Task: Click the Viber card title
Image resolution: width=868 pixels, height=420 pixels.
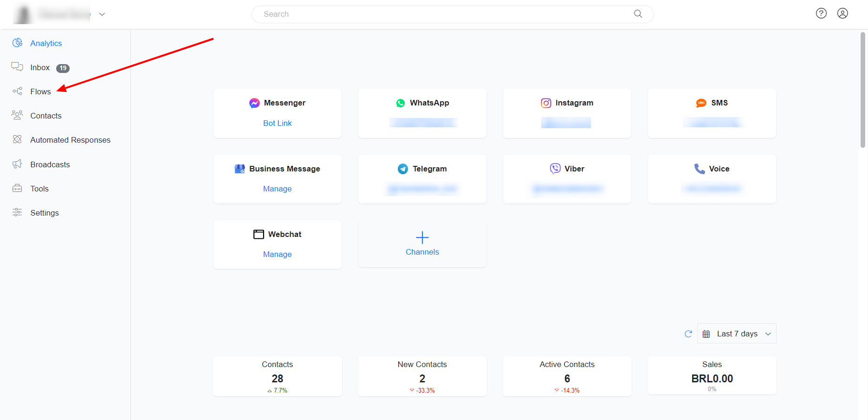Action: tap(574, 169)
